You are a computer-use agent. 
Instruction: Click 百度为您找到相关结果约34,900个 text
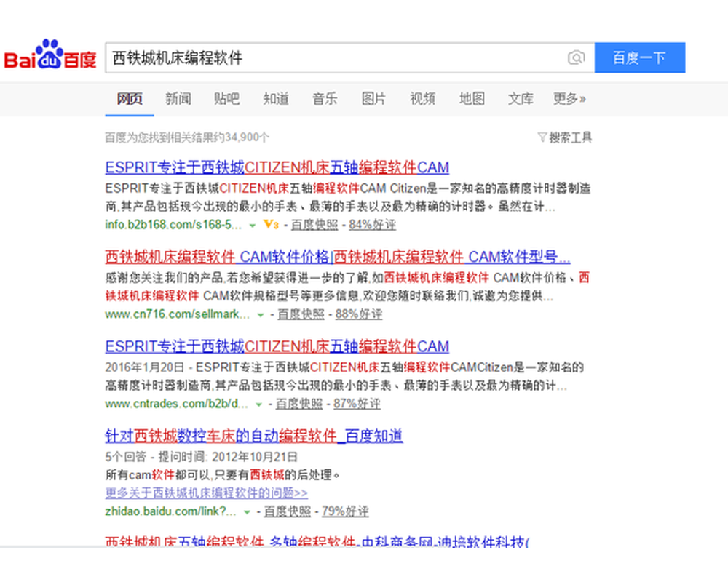tap(187, 137)
